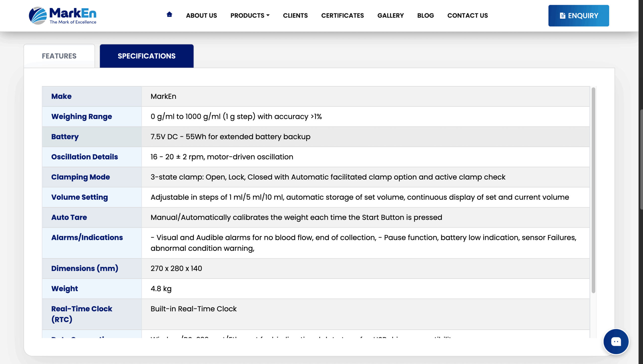The image size is (643, 364).
Task: Open the About Us page
Action: tap(201, 16)
